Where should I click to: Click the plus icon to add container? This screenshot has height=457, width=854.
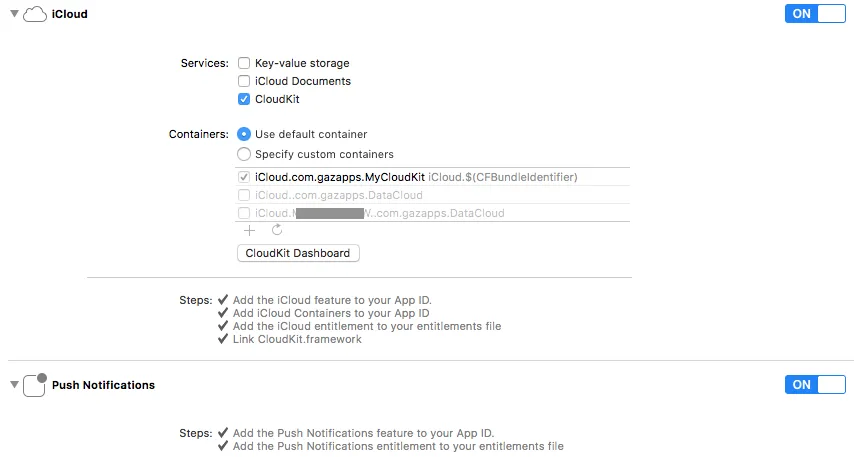pos(250,230)
